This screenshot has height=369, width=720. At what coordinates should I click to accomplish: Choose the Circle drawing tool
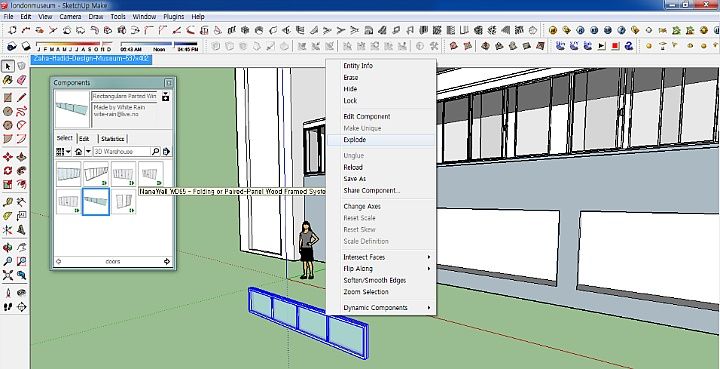pyautogui.click(x=8, y=111)
